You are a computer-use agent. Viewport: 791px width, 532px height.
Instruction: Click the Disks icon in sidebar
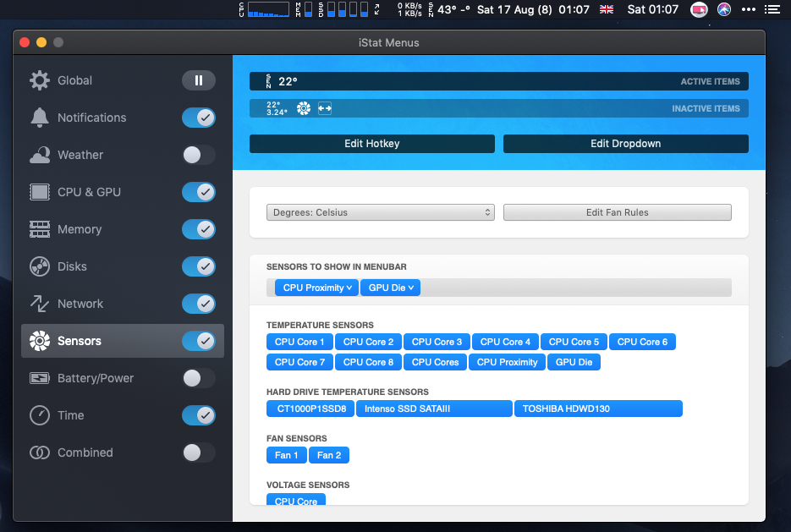click(40, 266)
